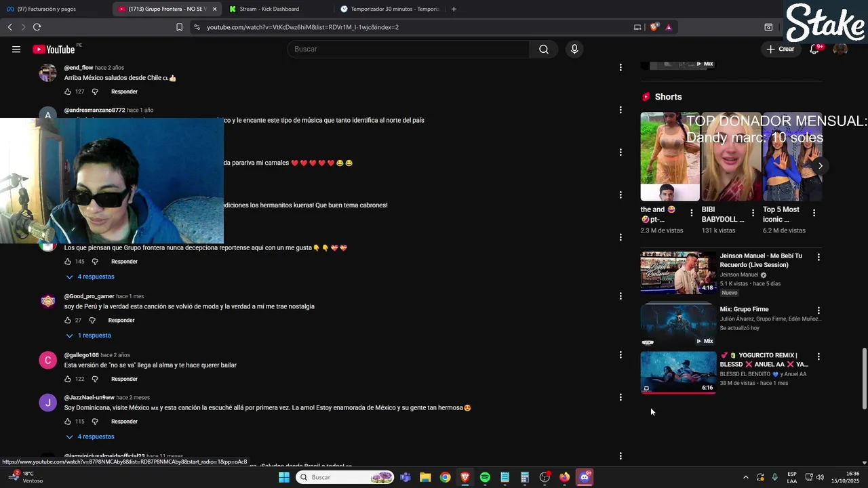This screenshot has height=488, width=868.
Task: Close the Grupo Frontera tab
Action: pos(214,9)
